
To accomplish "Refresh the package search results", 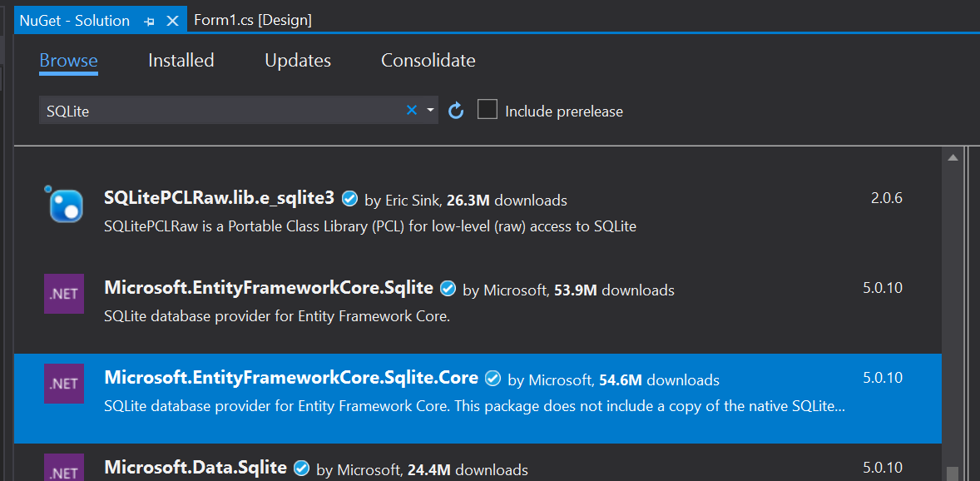I will tap(456, 111).
